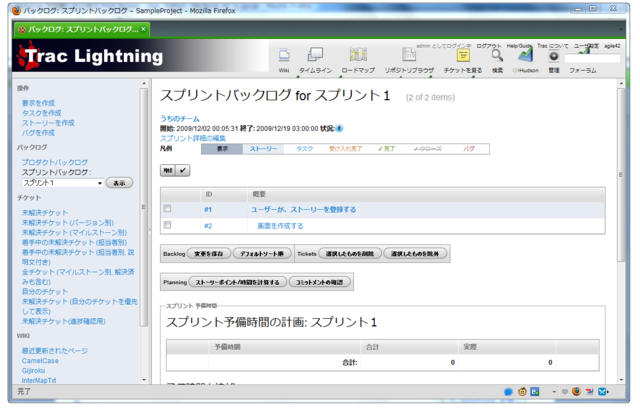Click the red-blue bird status bar icon

[x=589, y=392]
